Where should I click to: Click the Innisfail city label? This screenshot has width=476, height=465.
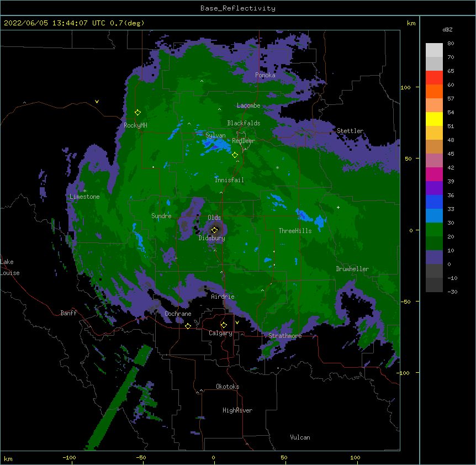(229, 180)
